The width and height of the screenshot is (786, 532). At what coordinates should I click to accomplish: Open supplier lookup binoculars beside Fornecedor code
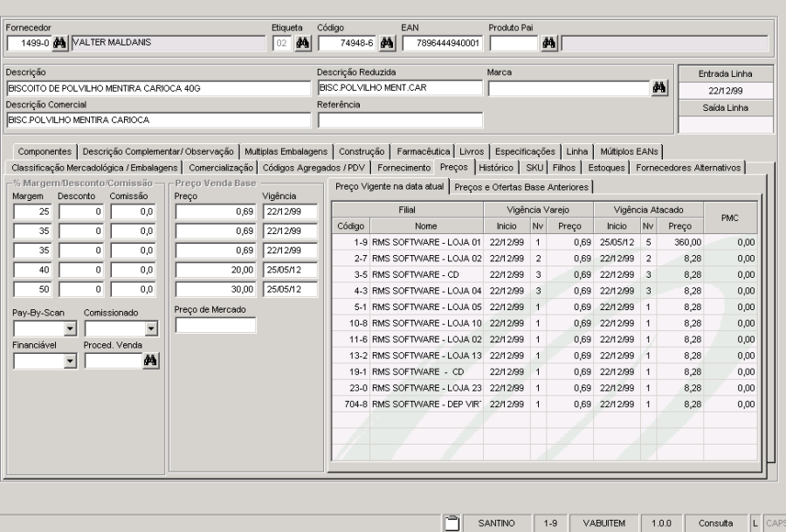pos(59,43)
